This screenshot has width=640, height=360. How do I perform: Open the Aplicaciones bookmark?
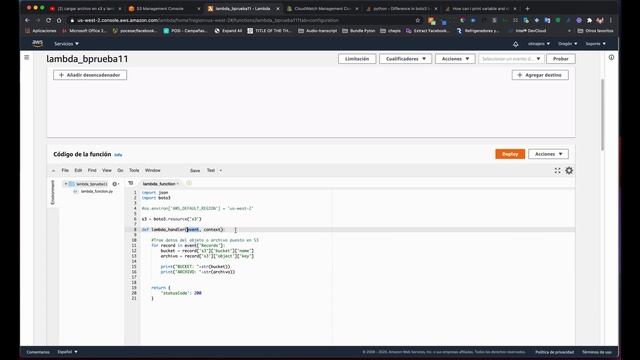pyautogui.click(x=40, y=31)
